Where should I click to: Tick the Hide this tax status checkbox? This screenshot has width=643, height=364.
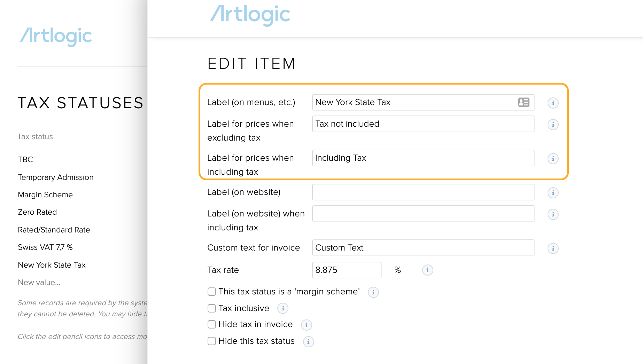[212, 341]
